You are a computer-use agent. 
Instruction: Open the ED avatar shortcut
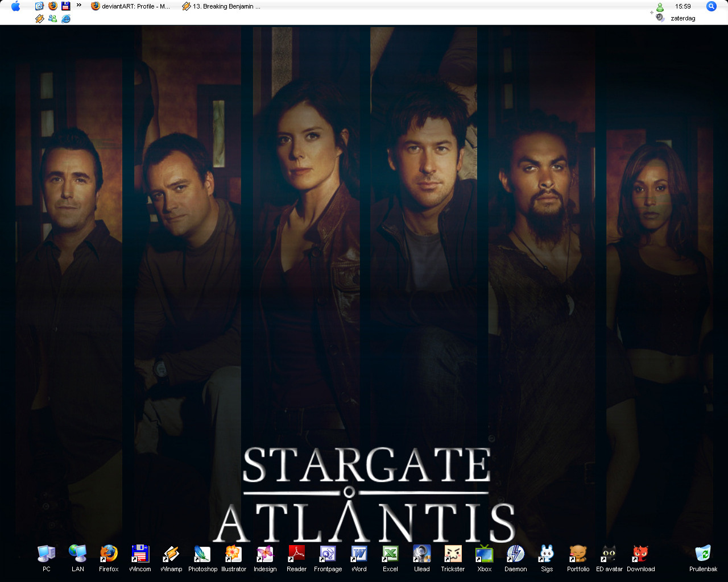609,554
